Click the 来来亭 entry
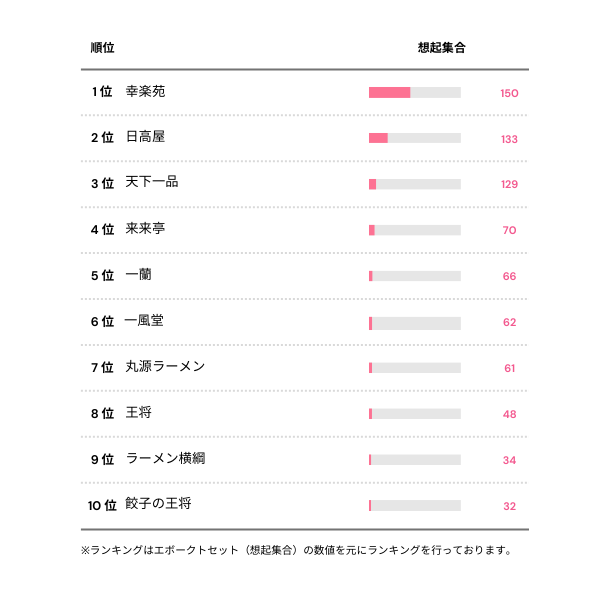600x600 pixels. tap(145, 229)
